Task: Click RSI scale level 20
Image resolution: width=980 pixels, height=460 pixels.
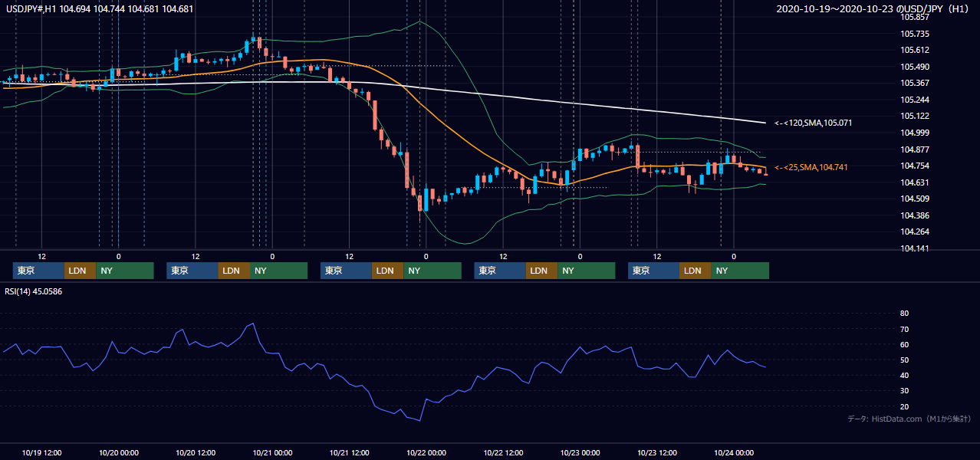Action: click(904, 406)
